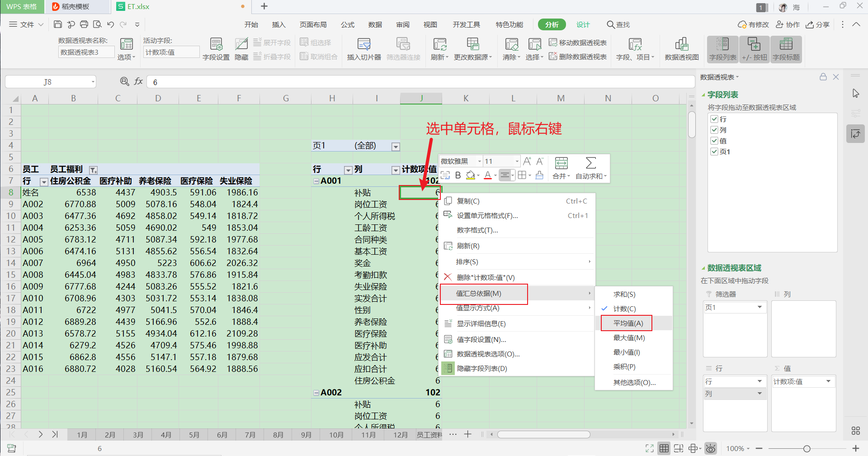Screen dimensions: 868x456
Task: Click Delete PivotTable (删除数据透视表)
Action: pyautogui.click(x=578, y=57)
